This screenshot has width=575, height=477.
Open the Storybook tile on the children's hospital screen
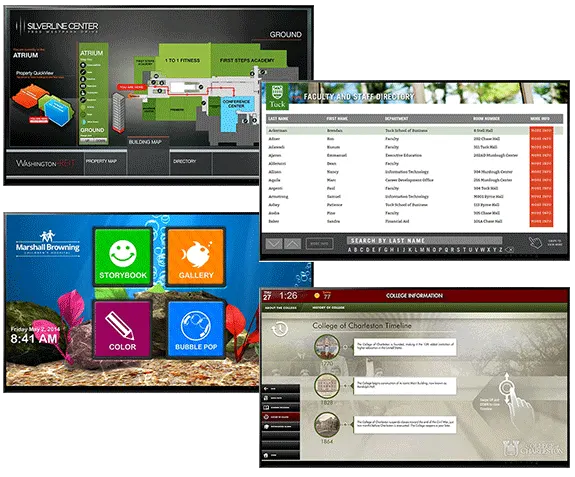[x=122, y=257]
